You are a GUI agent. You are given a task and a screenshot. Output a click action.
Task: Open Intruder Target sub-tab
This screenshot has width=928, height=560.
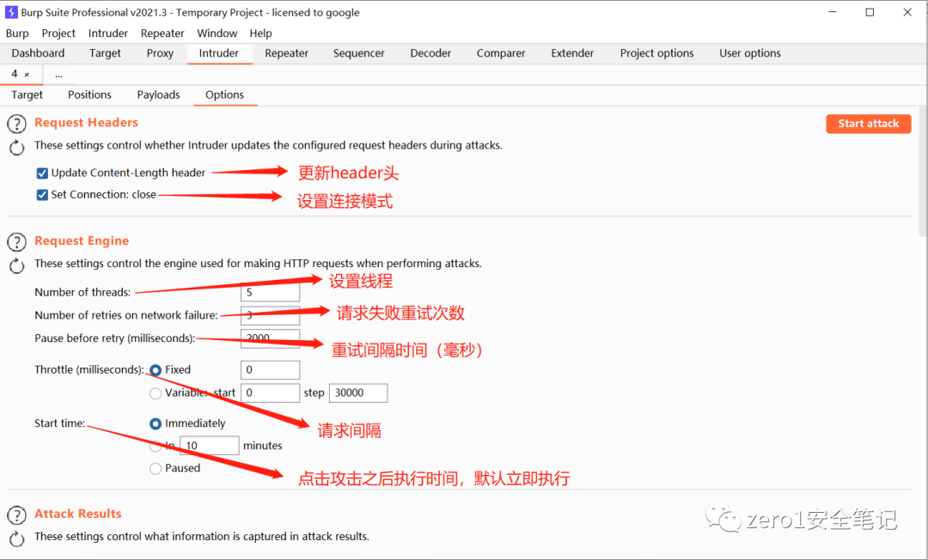coord(27,95)
